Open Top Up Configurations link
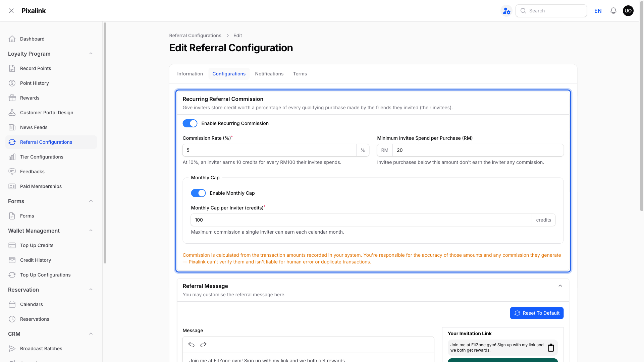The width and height of the screenshot is (644, 362). pyautogui.click(x=51, y=275)
